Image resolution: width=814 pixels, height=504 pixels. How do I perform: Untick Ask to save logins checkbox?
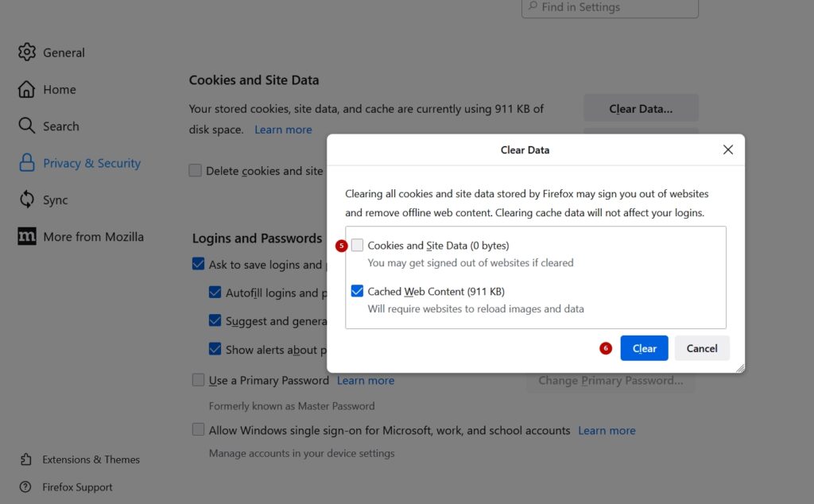[198, 264]
